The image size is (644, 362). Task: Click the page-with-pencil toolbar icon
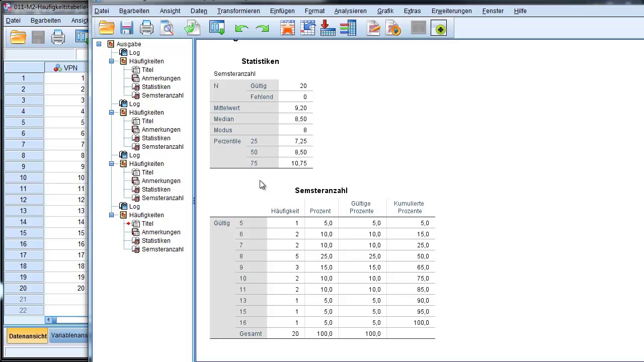[x=373, y=28]
